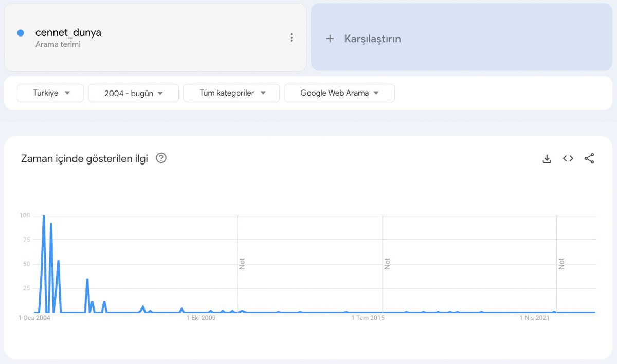Click the 1 Oca 2004 axis label
This screenshot has width=617, height=364.
tap(34, 318)
